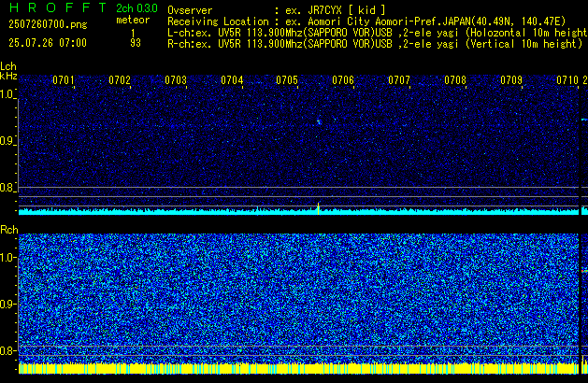
Task: Click the meteor label
Action: pyautogui.click(x=133, y=20)
